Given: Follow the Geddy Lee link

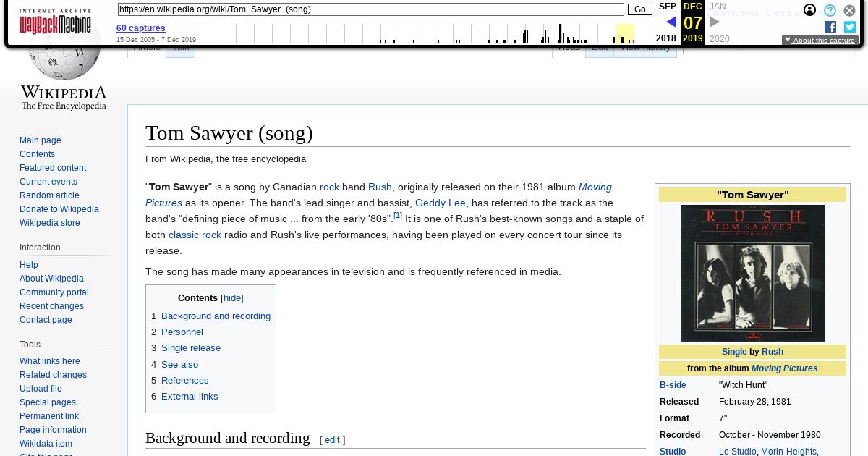Looking at the screenshot, I should pyautogui.click(x=441, y=203).
